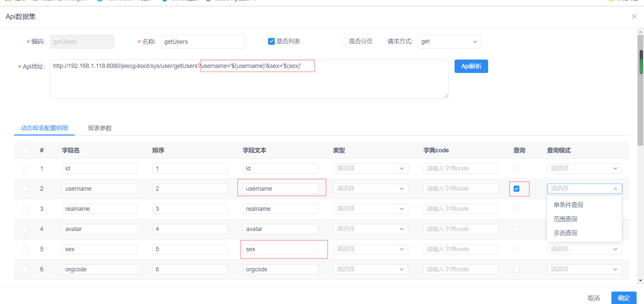
Task: Open the 请求方式 get dropdown
Action: (449, 42)
